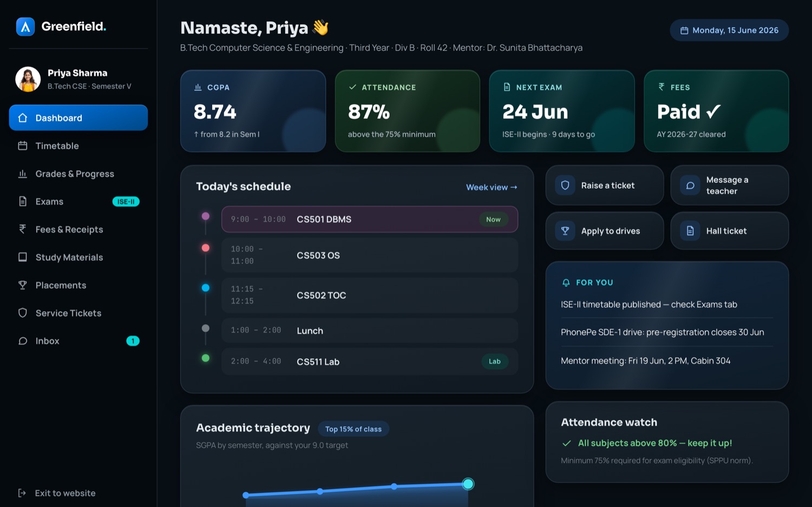812x507 pixels.
Task: Click the Exit to website logout icon
Action: click(x=22, y=493)
